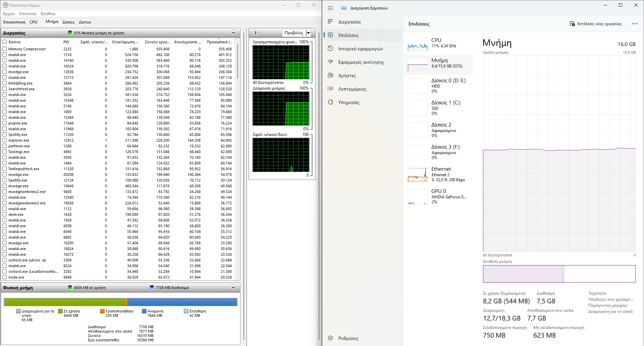The height and width of the screenshot is (346, 644).
Task: Open the hamburger navigation menu in Task Manager
Action: pos(330,8)
